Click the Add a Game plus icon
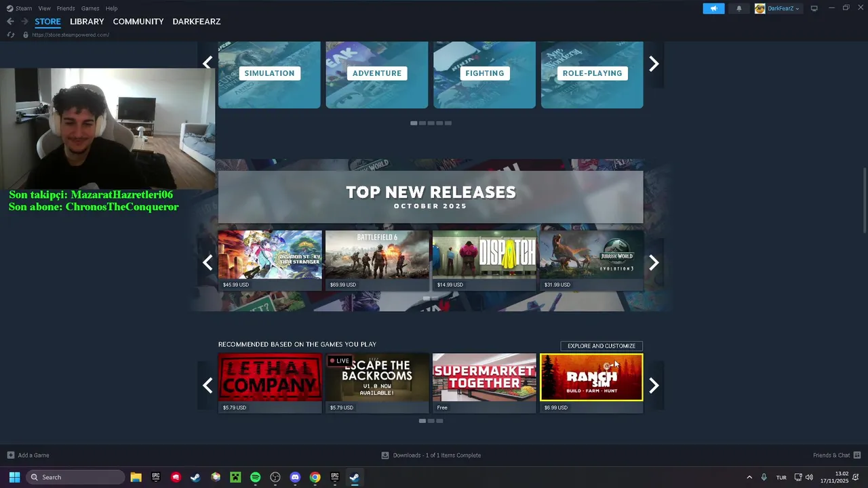Image resolution: width=868 pixels, height=488 pixels. pos(10,455)
